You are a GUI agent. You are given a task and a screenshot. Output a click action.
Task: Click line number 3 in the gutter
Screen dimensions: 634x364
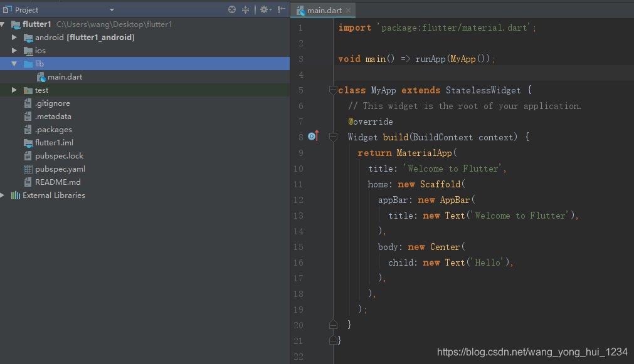pos(301,59)
